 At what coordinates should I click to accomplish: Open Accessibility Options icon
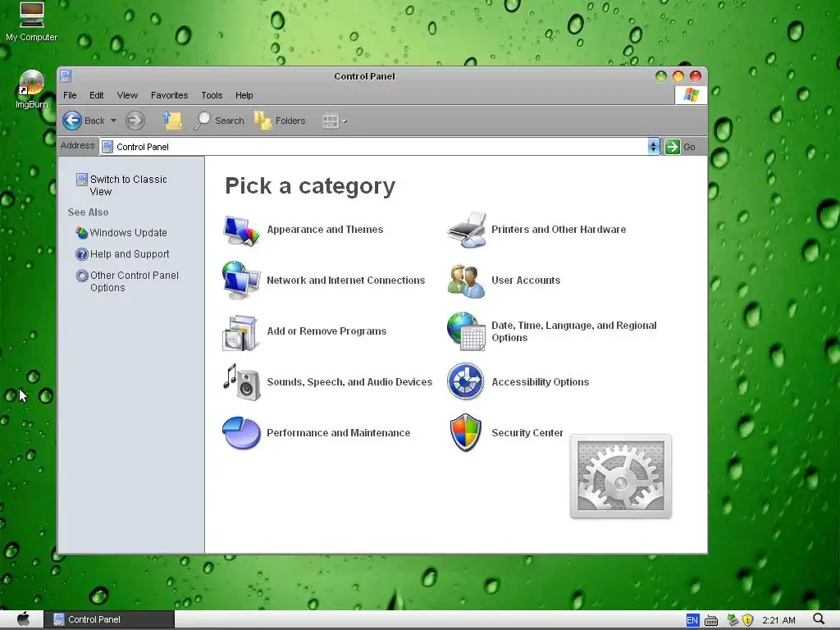(x=466, y=381)
